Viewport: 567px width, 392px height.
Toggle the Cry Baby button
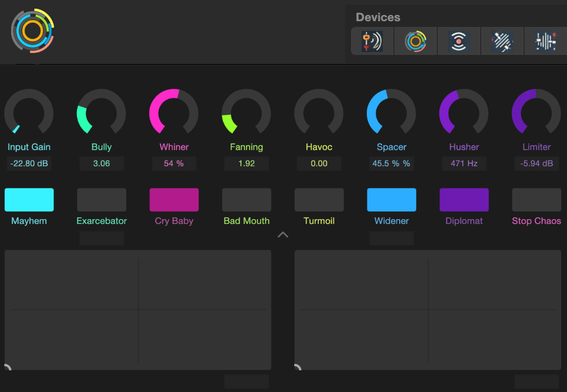point(174,200)
